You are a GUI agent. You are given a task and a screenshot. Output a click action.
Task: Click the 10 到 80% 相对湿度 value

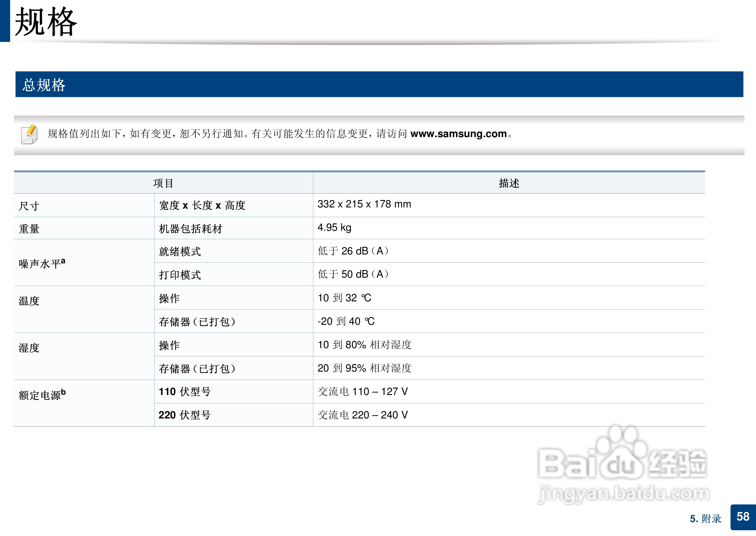point(364,345)
